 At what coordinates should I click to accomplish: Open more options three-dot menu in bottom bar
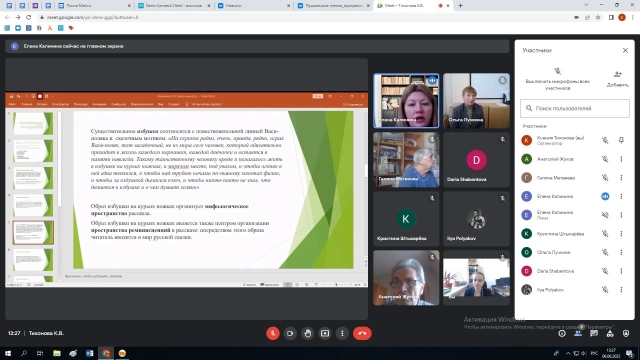342,333
